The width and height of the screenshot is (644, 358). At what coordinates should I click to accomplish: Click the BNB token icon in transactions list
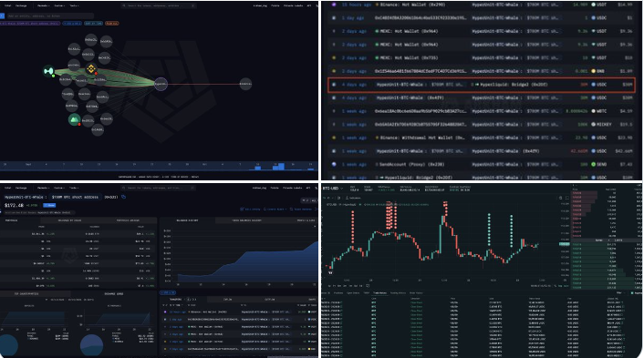(x=593, y=71)
